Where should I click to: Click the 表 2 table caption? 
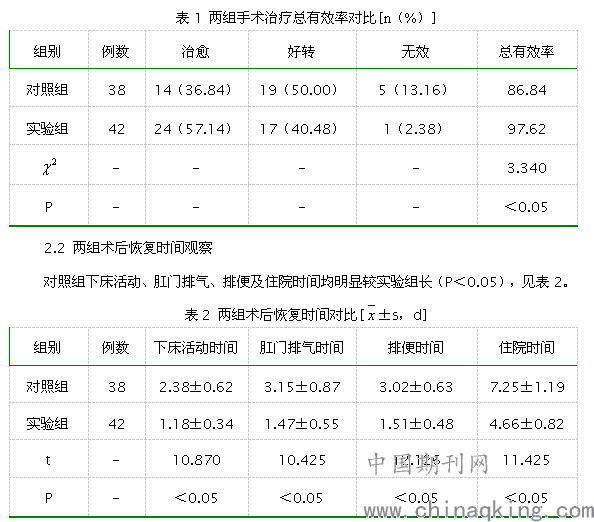(305, 314)
